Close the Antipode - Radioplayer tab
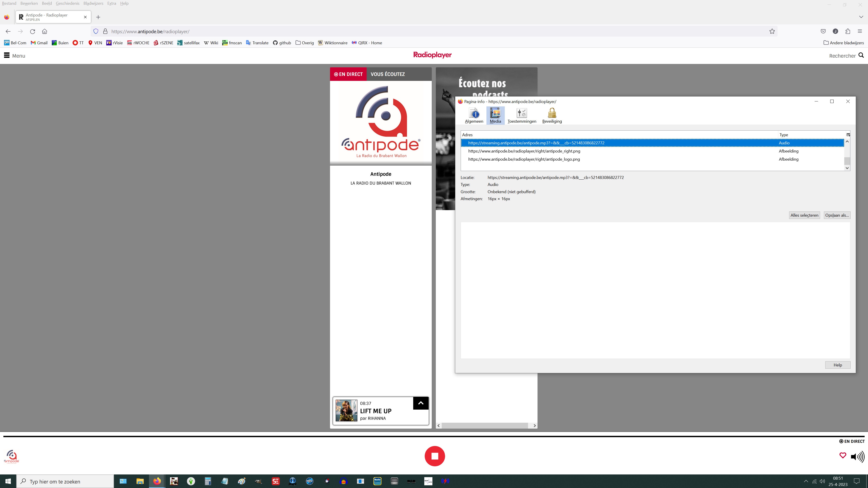This screenshot has height=488, width=868. click(85, 17)
